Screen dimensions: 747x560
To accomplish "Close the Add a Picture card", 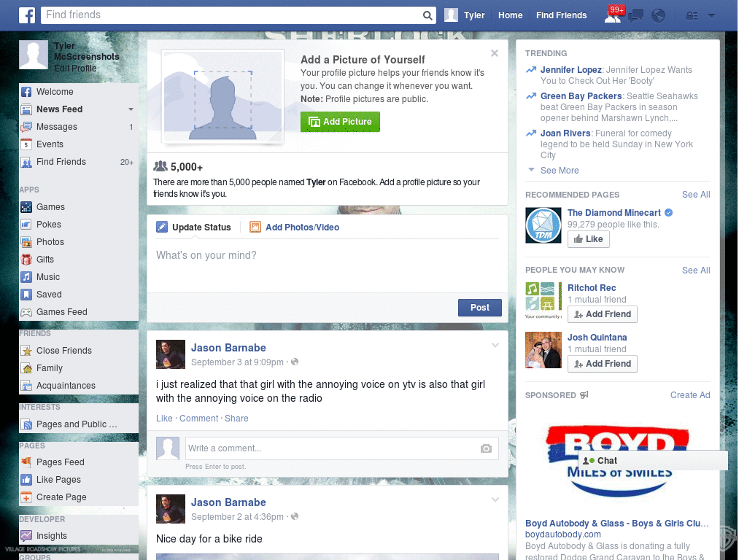I will pos(495,53).
